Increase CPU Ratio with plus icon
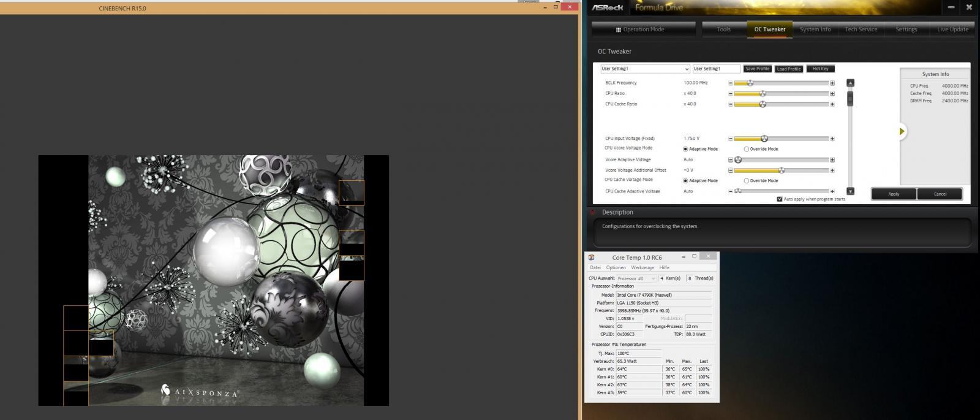Screen dimensions: 980x420 [832, 94]
